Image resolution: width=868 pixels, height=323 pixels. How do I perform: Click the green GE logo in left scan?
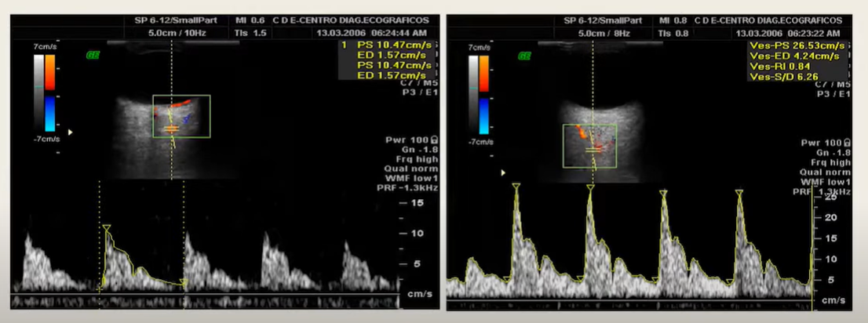tap(93, 55)
